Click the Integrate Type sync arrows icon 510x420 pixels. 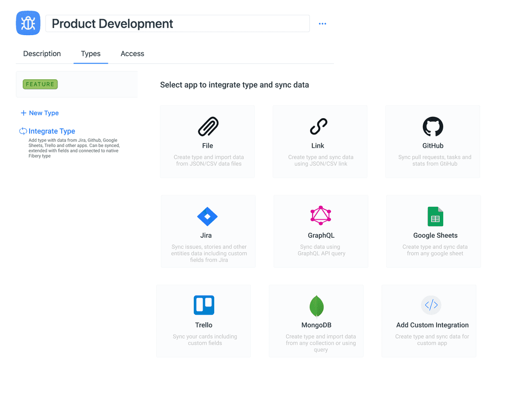click(23, 131)
